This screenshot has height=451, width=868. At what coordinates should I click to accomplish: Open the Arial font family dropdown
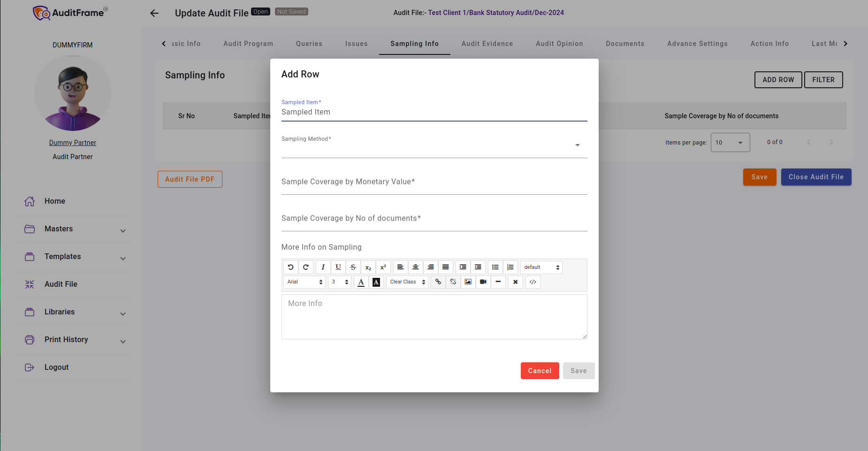coord(305,282)
